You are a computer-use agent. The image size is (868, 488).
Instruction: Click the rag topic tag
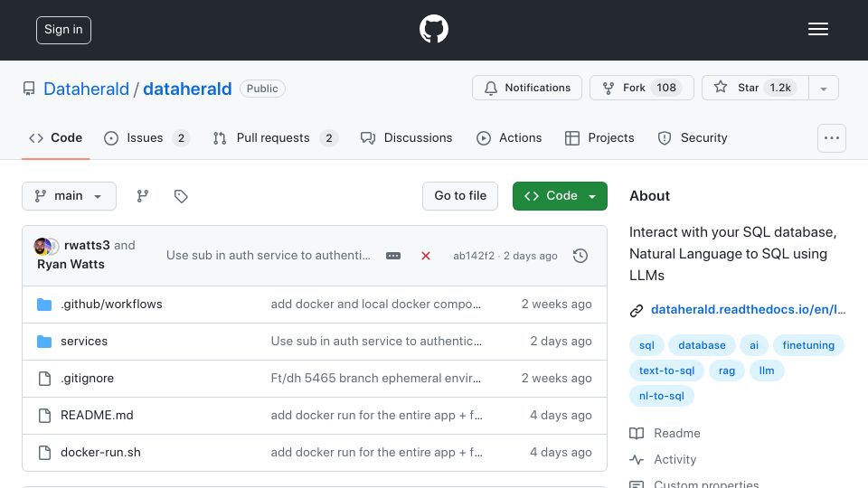(727, 371)
